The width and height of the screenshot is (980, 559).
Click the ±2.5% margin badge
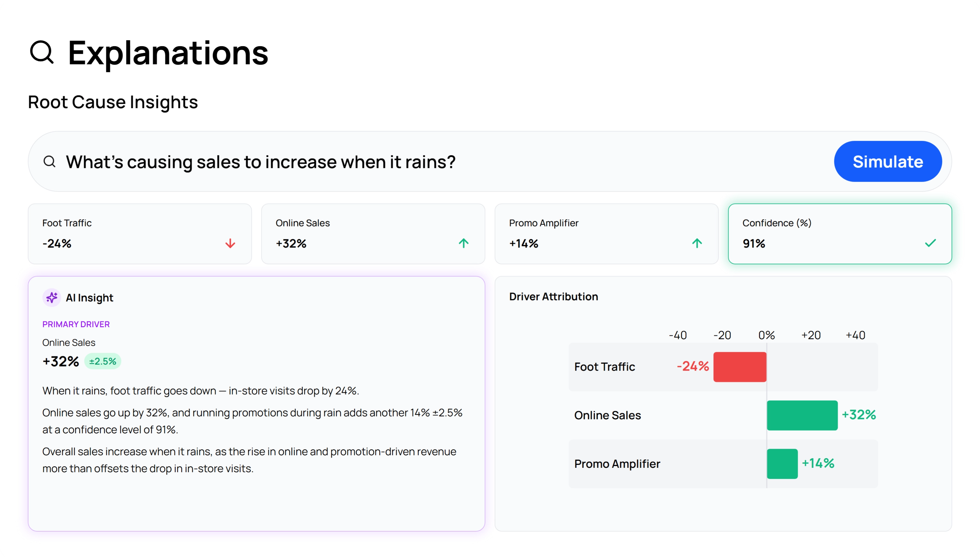103,361
